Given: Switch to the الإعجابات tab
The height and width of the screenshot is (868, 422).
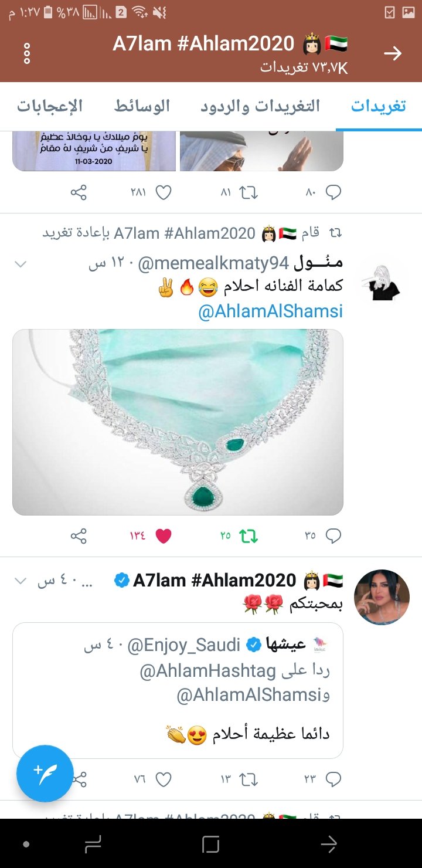Looking at the screenshot, I should coord(50,106).
